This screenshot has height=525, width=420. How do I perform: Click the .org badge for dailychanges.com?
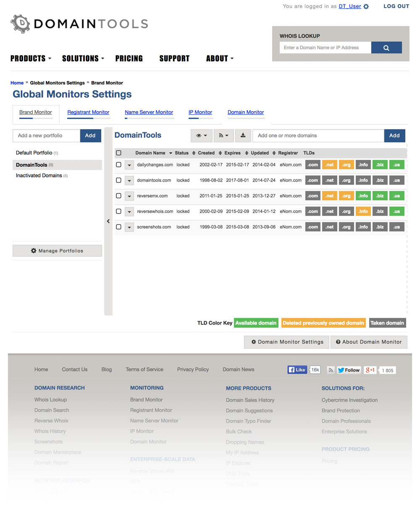[x=346, y=165]
